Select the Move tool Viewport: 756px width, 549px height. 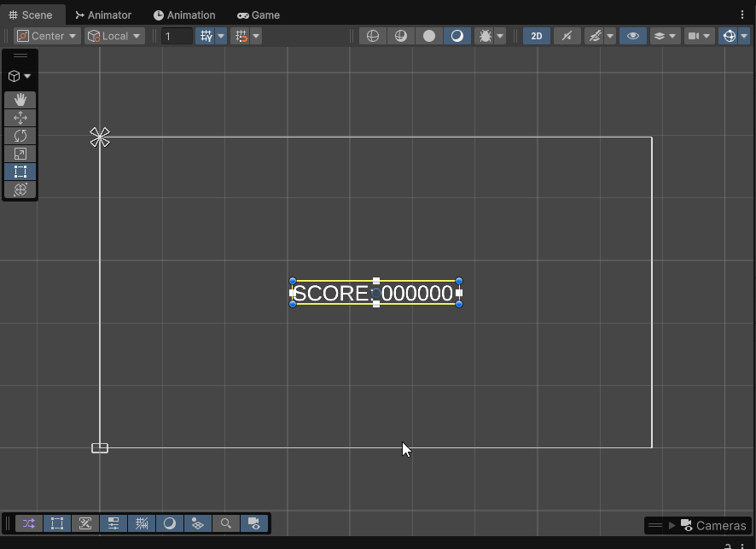(20, 118)
